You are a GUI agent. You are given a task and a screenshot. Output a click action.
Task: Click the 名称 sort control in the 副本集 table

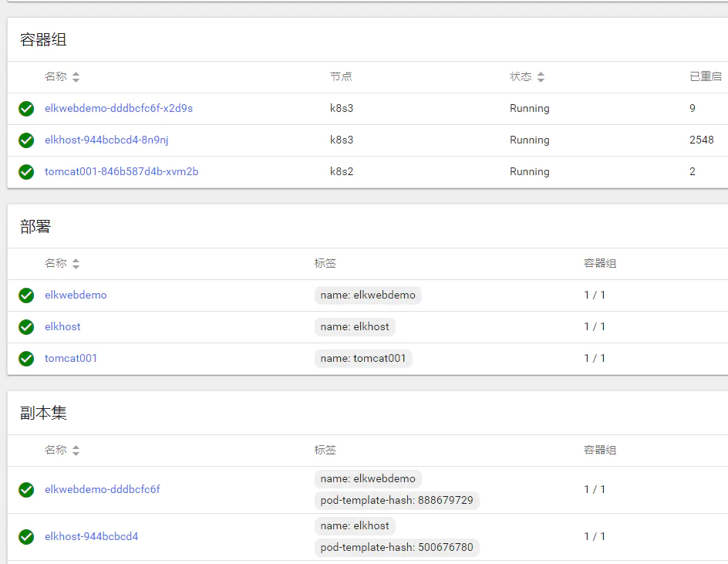pos(74,450)
